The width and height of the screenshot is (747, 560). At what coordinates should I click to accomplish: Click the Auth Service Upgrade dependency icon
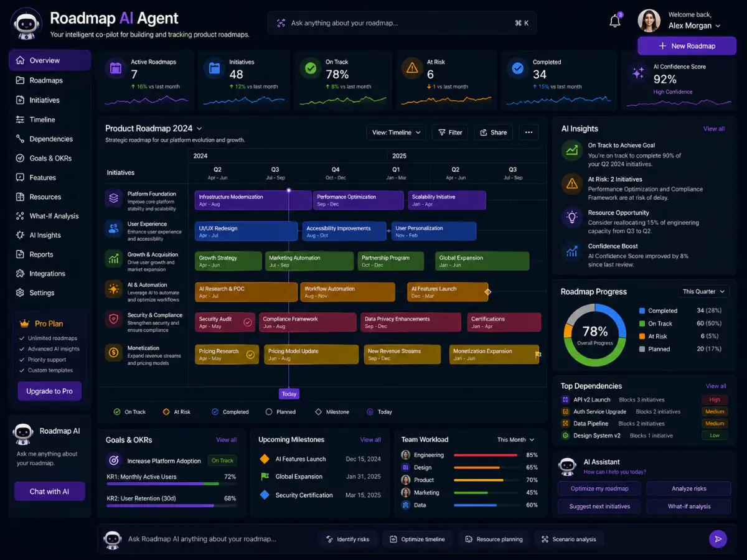pos(565,411)
